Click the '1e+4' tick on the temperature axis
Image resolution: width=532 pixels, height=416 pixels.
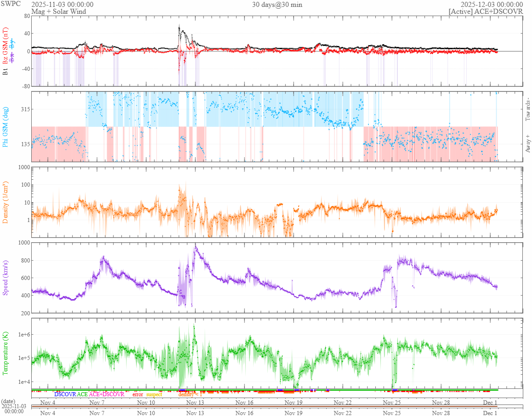point(24,382)
